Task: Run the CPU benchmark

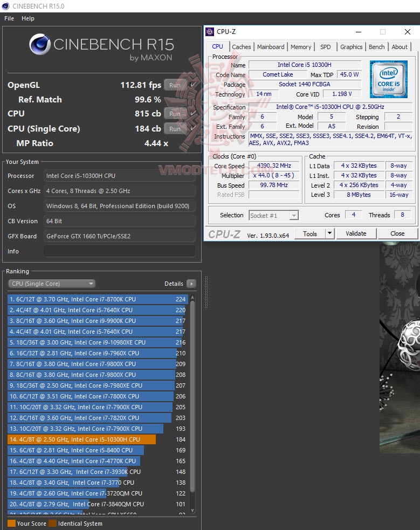Action: tap(175, 114)
